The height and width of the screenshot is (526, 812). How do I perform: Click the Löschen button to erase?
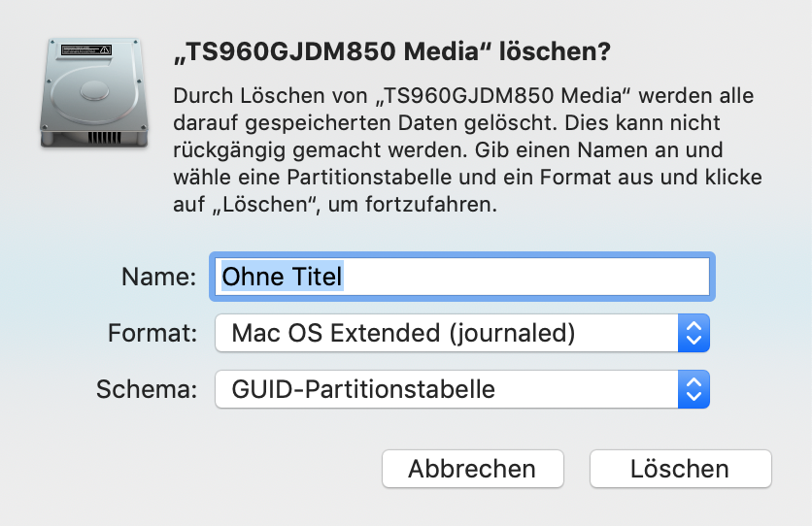pyautogui.click(x=681, y=469)
